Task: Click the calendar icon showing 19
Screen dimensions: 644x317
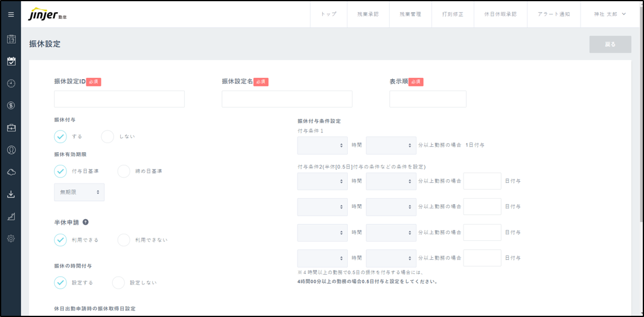Action: (x=11, y=39)
